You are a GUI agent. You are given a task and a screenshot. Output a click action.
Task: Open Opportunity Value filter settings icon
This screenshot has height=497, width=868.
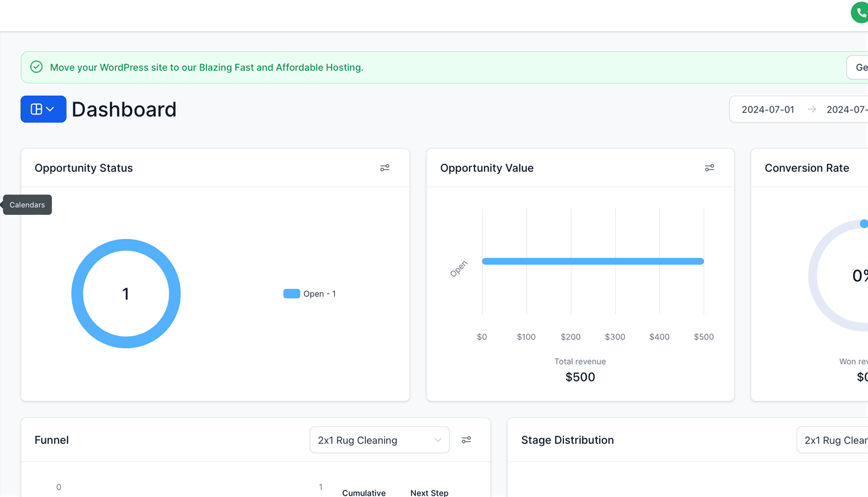[x=710, y=168]
